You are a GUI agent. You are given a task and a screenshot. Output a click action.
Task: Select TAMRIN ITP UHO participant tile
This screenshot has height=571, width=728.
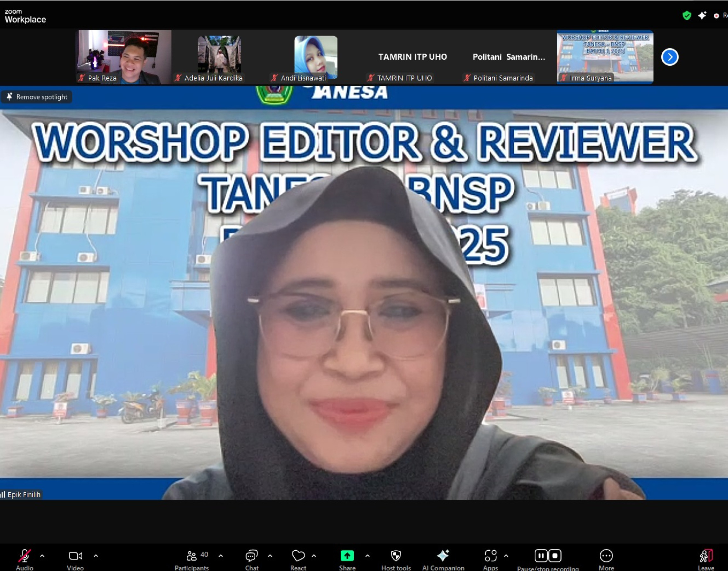(412, 57)
